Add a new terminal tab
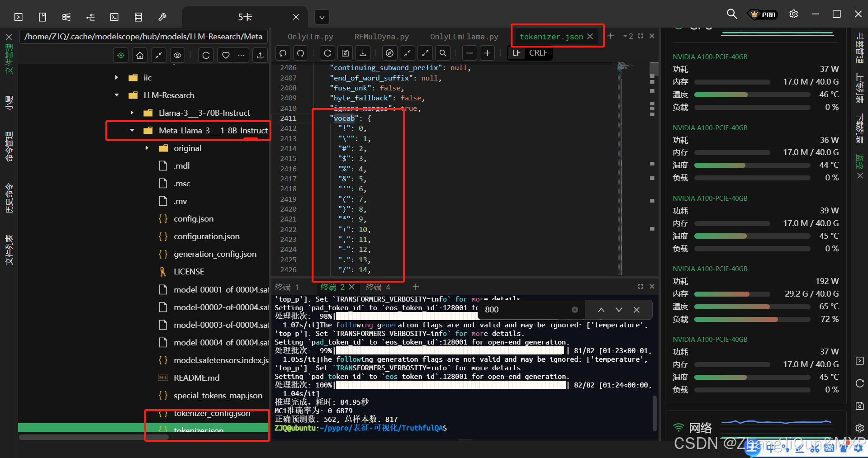The image size is (868, 458). pyautogui.click(x=416, y=287)
